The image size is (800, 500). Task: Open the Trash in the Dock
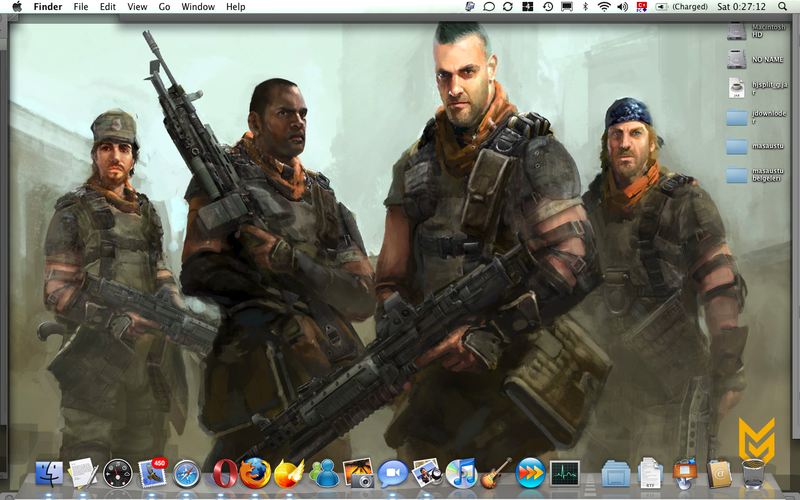point(754,473)
